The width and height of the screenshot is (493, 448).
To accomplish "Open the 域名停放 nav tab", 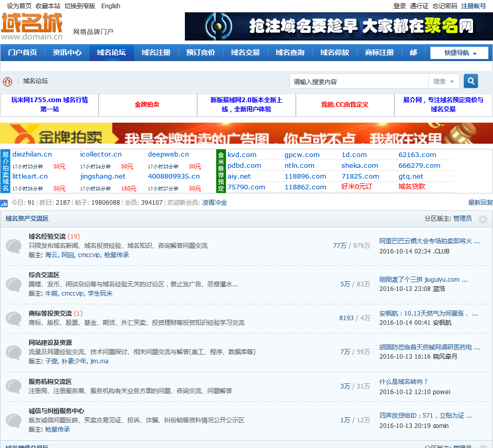I will click(335, 52).
